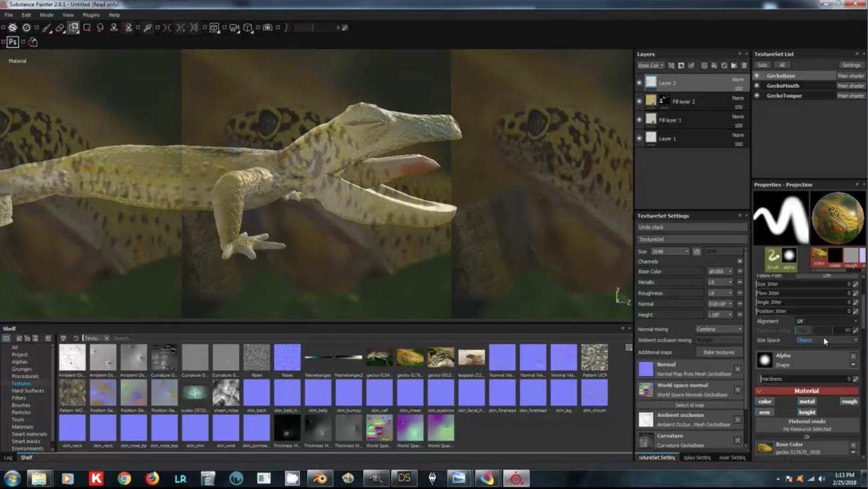Open the Alignment UV dropdown
Image resolution: width=868 pixels, height=489 pixels.
[x=827, y=321]
